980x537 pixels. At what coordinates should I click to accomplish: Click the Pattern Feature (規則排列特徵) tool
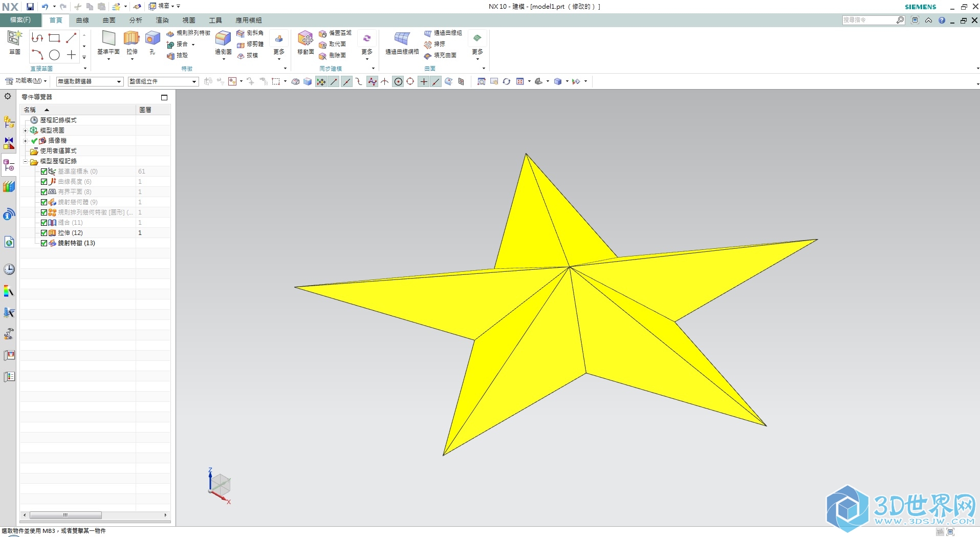[x=188, y=33]
